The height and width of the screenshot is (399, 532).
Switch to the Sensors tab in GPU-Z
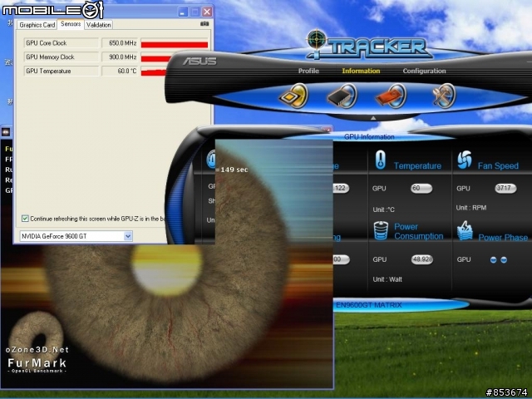click(x=71, y=24)
